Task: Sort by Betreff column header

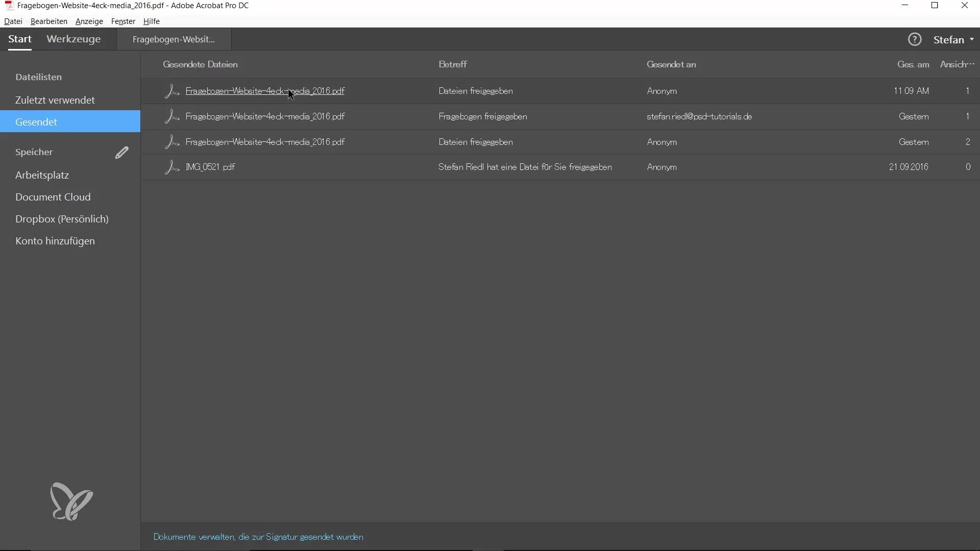Action: click(x=453, y=64)
